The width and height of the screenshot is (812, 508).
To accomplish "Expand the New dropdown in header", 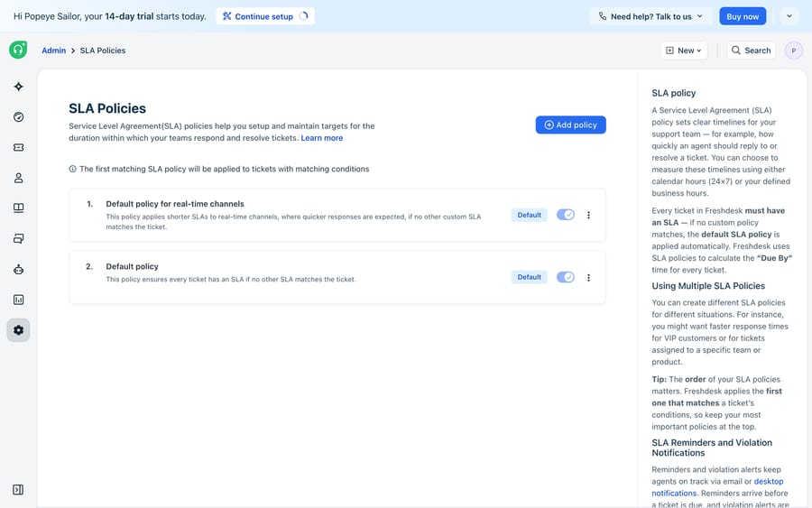I will tap(684, 51).
